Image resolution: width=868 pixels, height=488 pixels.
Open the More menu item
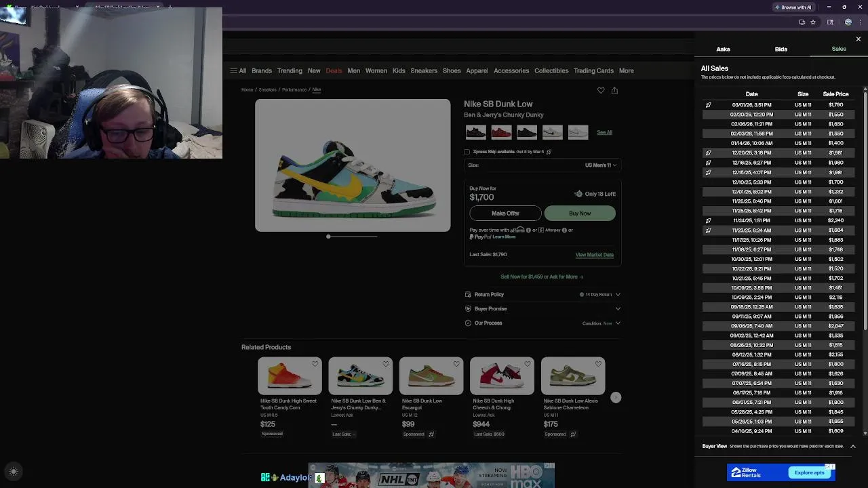pyautogui.click(x=626, y=70)
